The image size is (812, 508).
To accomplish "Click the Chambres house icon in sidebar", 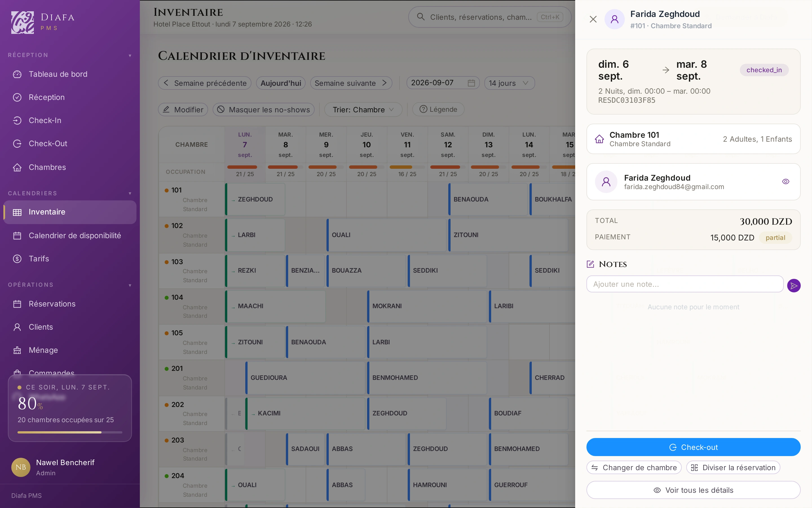I will tap(17, 167).
